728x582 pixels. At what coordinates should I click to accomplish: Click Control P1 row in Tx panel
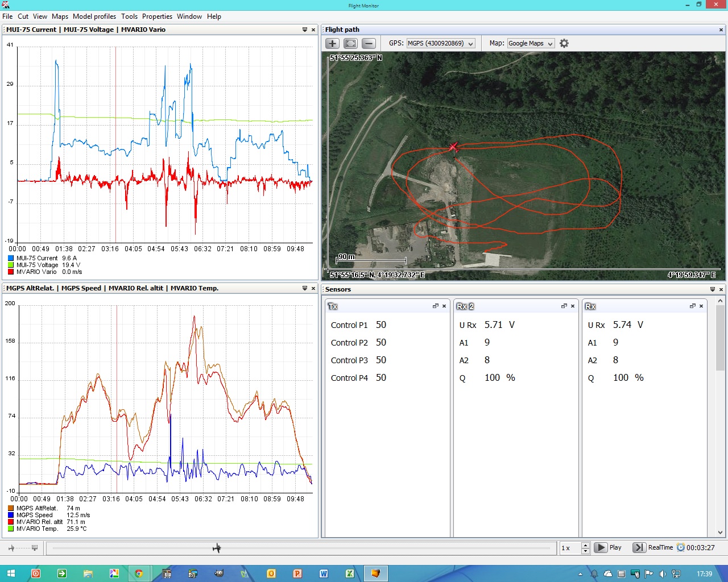coord(358,325)
